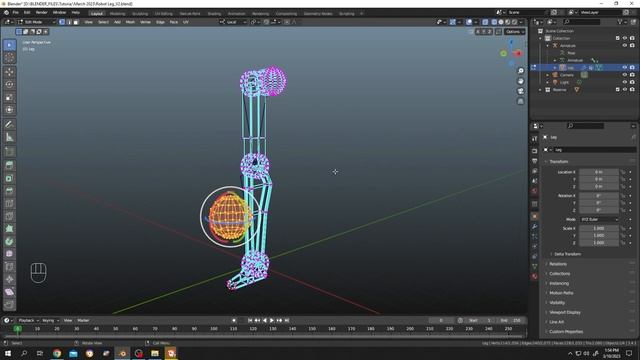The width and height of the screenshot is (640, 360).
Task: Open the Marker menu in timeline
Action: point(83,320)
